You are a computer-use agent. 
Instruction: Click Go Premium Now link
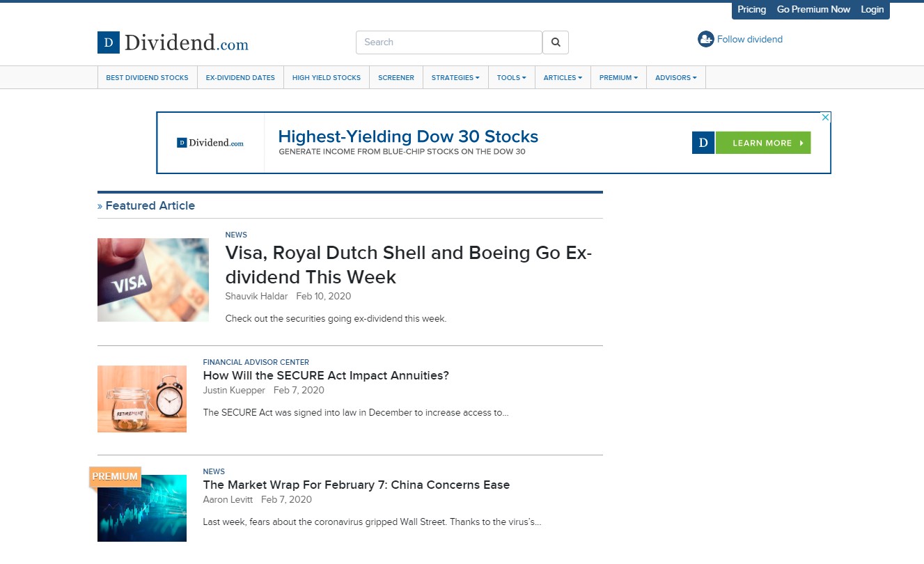click(x=813, y=10)
